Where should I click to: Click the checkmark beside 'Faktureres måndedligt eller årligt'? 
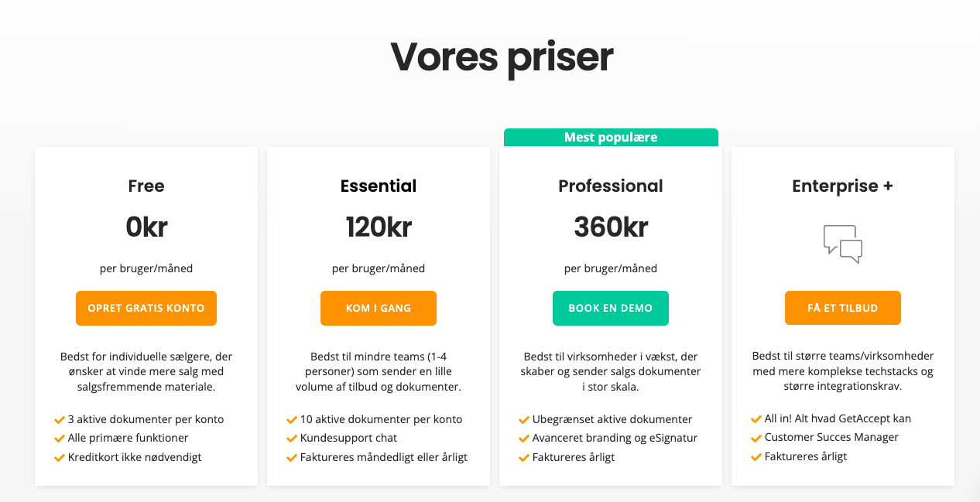(x=292, y=457)
